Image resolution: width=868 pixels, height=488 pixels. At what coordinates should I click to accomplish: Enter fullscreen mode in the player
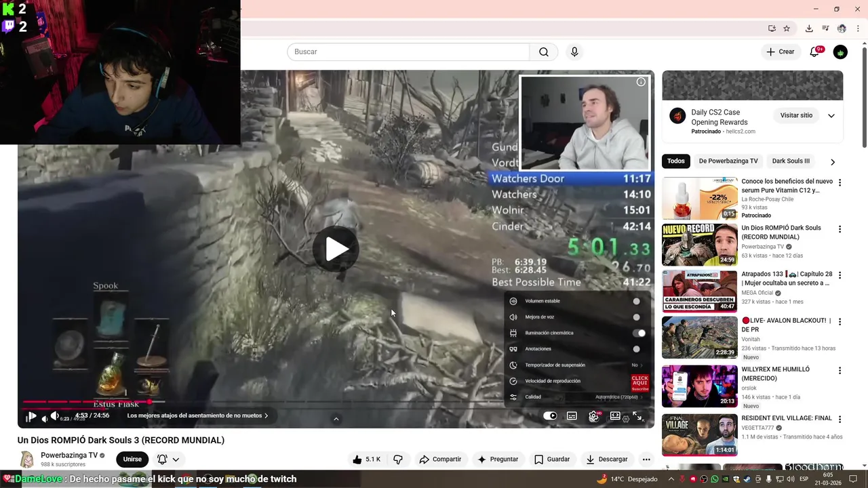pos(637,416)
